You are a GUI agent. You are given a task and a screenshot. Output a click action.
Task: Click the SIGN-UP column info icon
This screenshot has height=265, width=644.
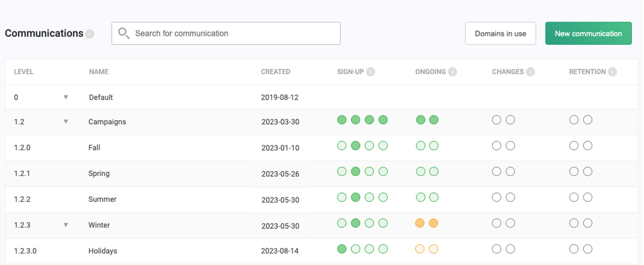click(x=370, y=72)
